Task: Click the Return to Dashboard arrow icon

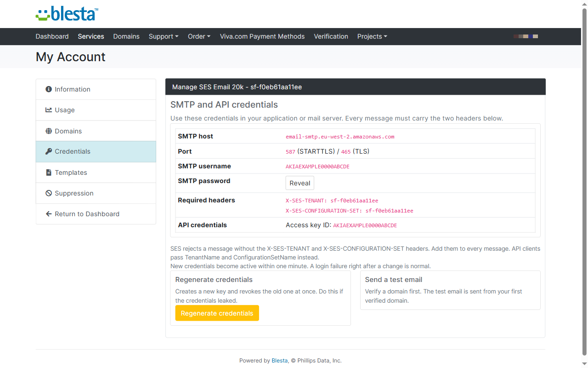Action: coord(49,214)
